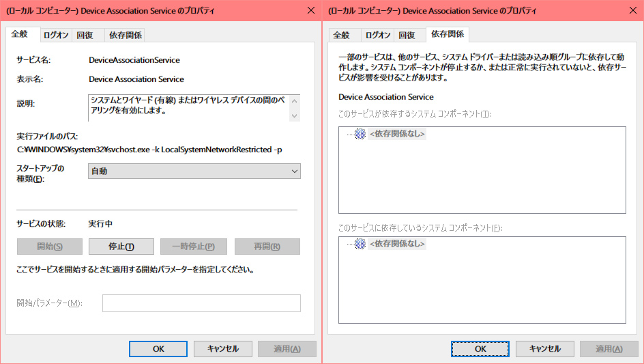Click キャンセル in the right window
The width and height of the screenshot is (644, 364).
pyautogui.click(x=544, y=349)
